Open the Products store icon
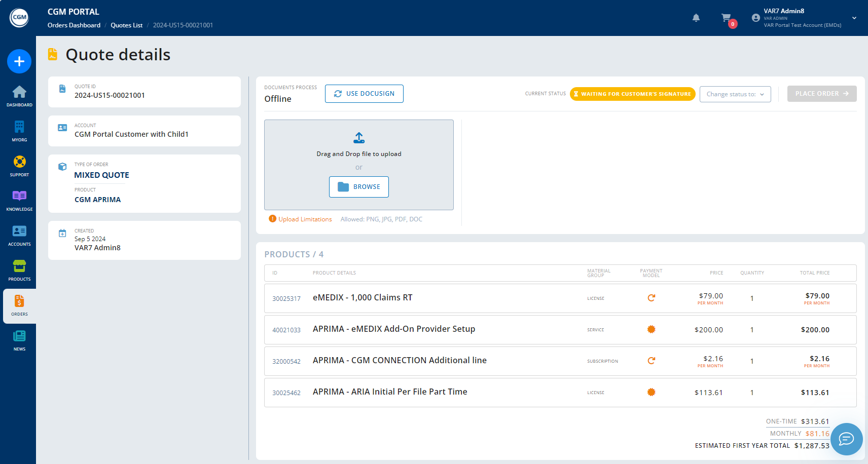 (x=19, y=270)
